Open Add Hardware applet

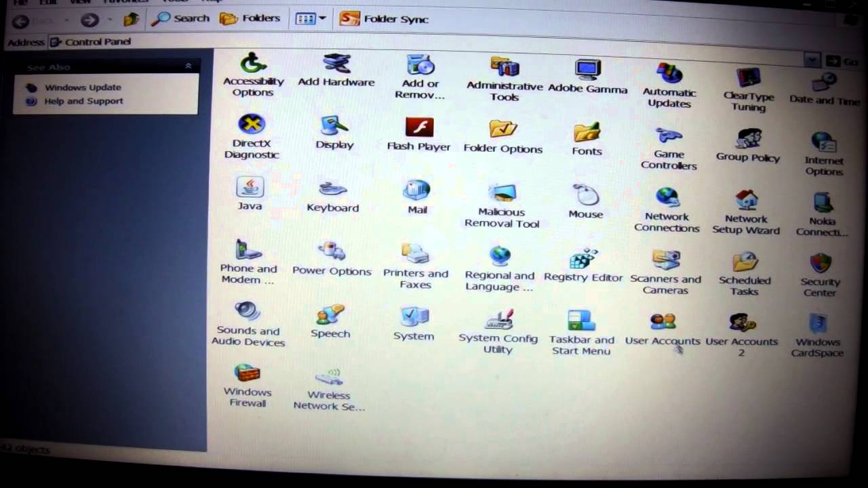pos(336,71)
